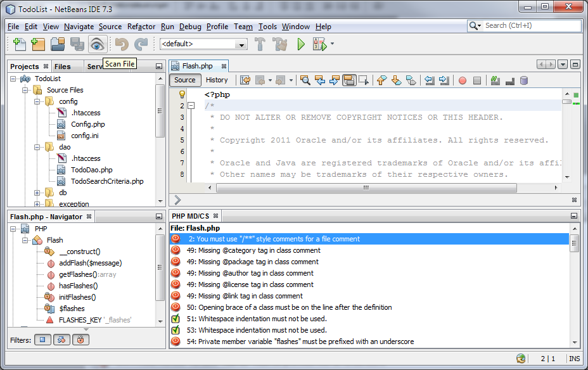Minimize the Projects panel
Screen dimensions: 588x370
click(x=159, y=67)
